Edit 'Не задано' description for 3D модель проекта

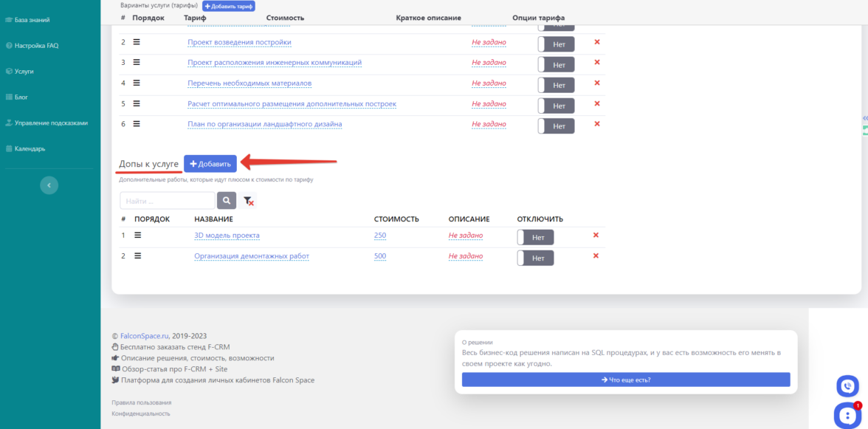465,236
